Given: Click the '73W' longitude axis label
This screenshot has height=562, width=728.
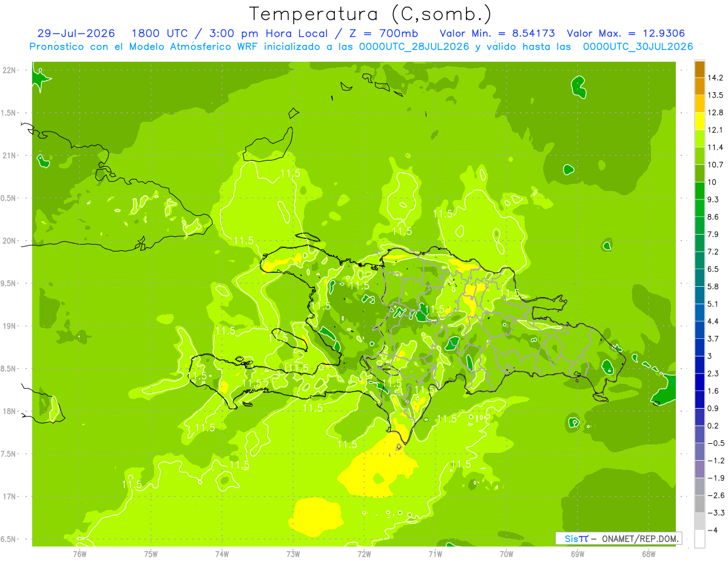Looking at the screenshot, I should tap(293, 553).
